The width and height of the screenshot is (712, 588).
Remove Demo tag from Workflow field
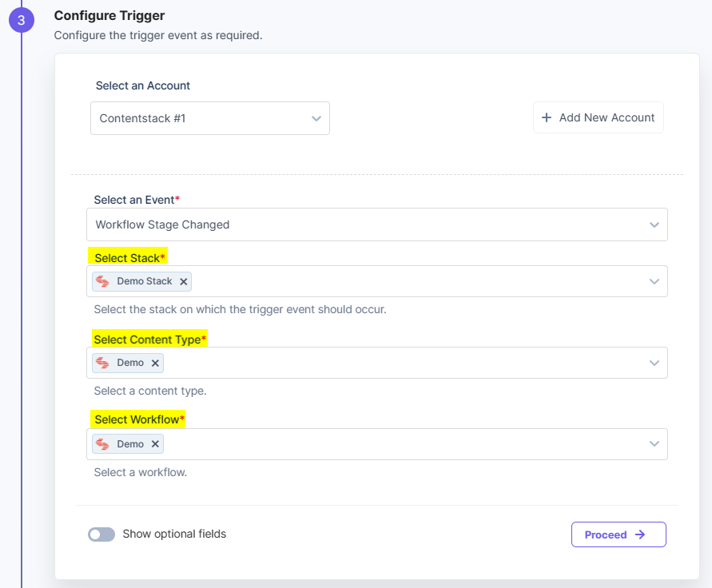(155, 444)
